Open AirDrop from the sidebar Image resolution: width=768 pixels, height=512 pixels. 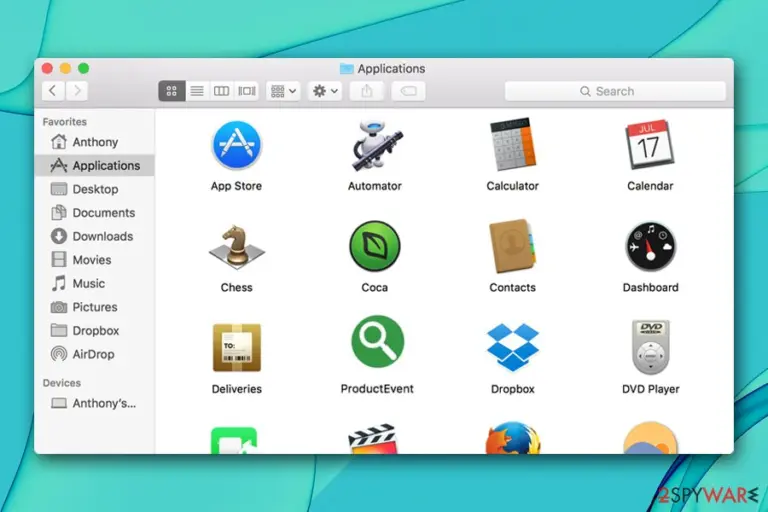tap(94, 354)
